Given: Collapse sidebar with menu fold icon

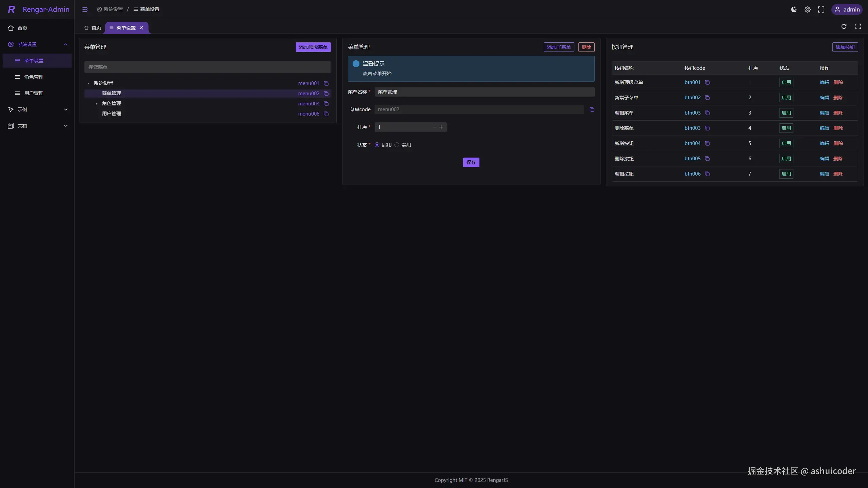Looking at the screenshot, I should pos(85,9).
